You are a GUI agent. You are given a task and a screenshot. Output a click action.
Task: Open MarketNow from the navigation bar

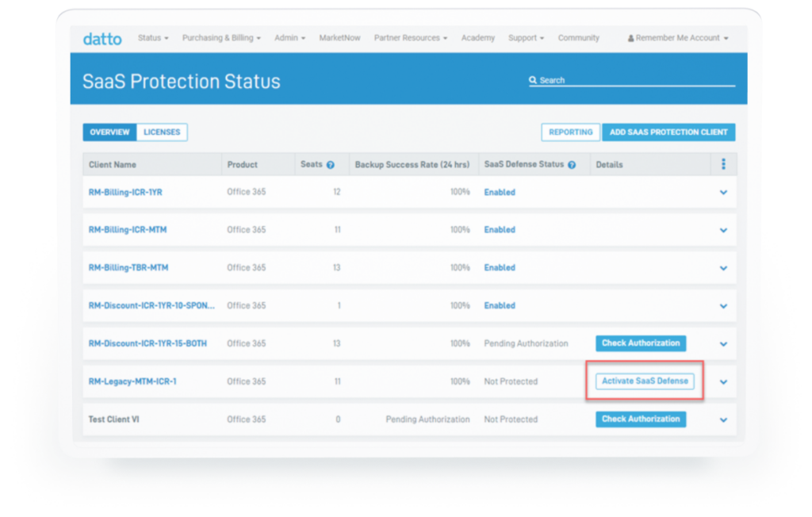339,37
